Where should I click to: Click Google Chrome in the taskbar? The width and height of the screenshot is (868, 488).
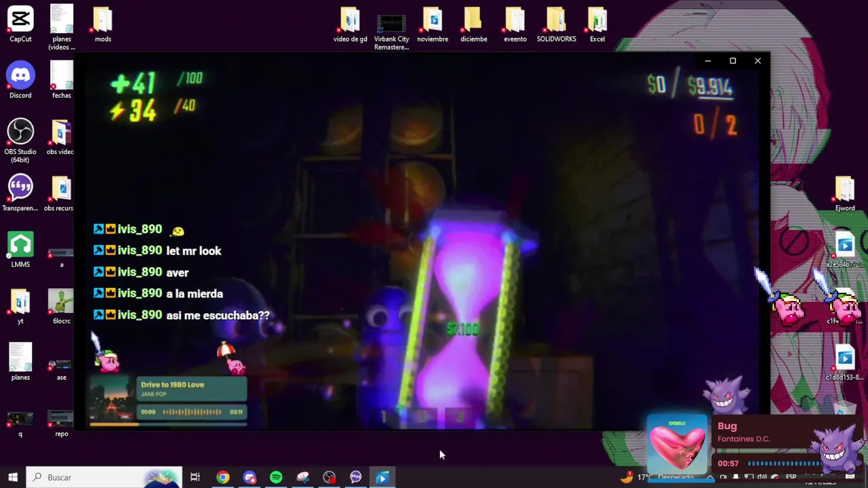tap(222, 477)
